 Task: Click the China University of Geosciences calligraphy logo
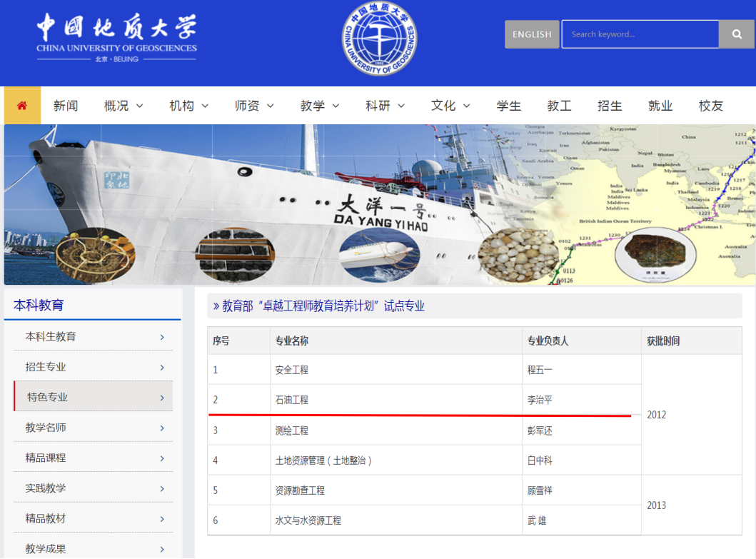[x=116, y=38]
